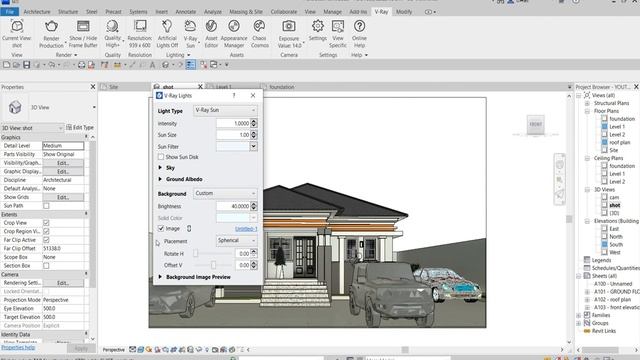Switch to the Site view tab

(x=113, y=87)
